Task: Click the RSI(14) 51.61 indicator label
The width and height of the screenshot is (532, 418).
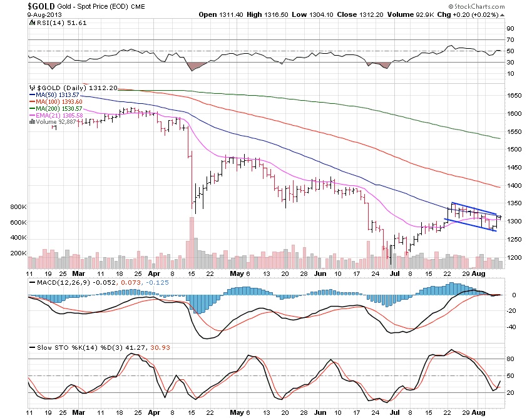Action: pos(61,23)
